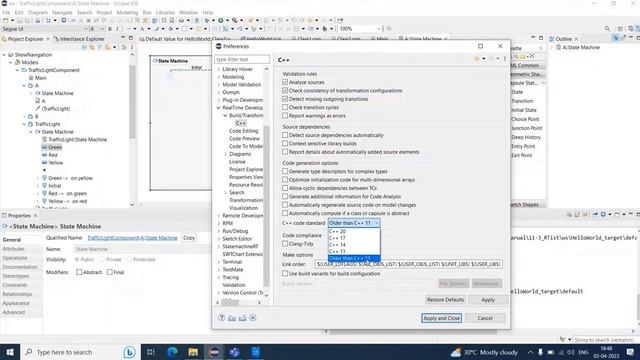Open Microsoft Teams from taskbar

[x=235, y=352]
